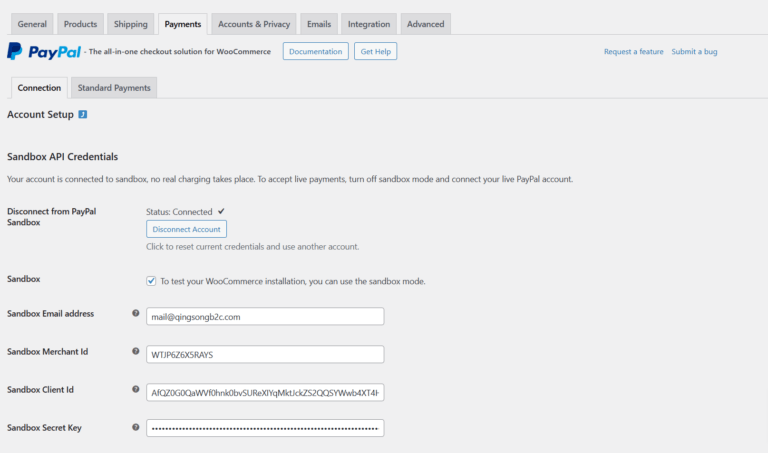
Task: Switch to the Products tab
Action: 80,23
